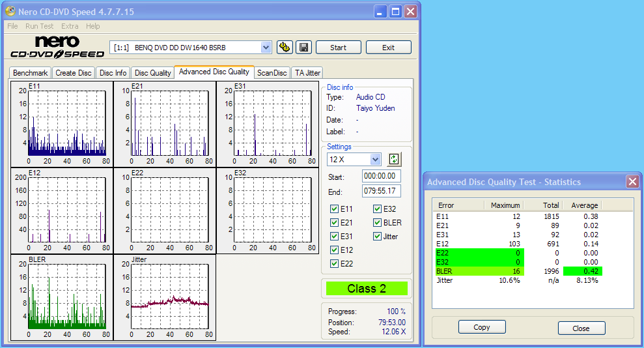Click Copy in the Statistics dialog
Viewport: 644px width, 348px height.
point(482,327)
